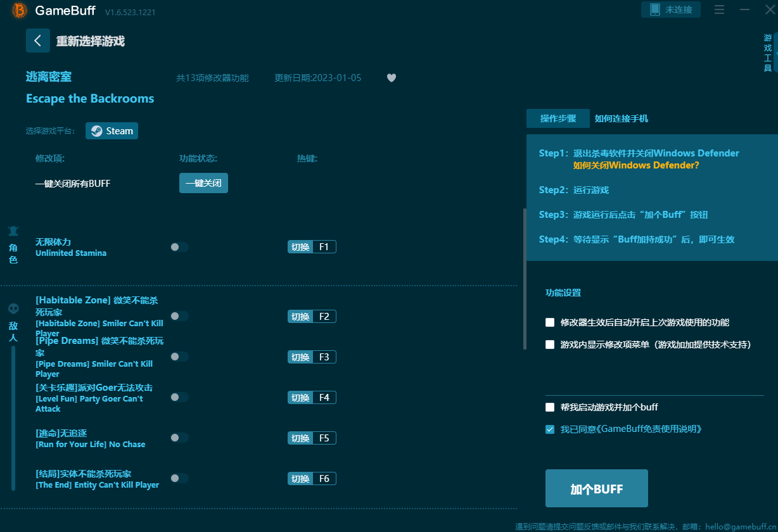Click the GameBuff flame logo icon

pyautogui.click(x=20, y=10)
